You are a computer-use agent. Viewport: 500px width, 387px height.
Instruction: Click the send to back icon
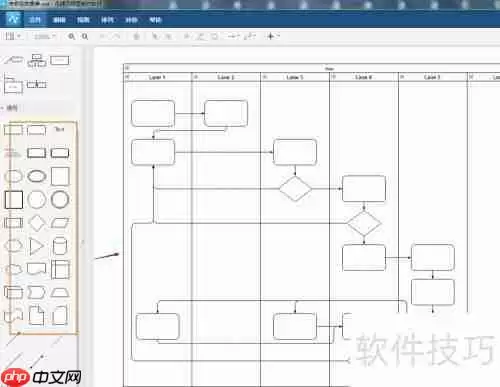[168, 36]
